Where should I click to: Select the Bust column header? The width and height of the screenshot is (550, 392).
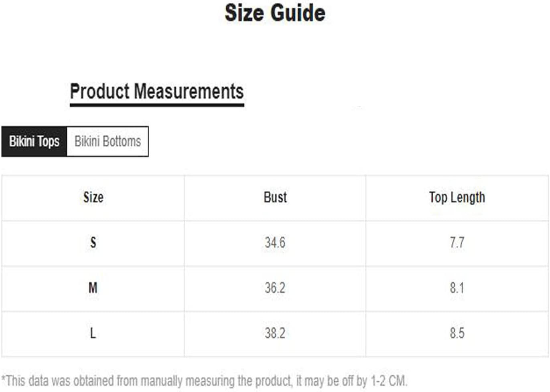pos(275,198)
